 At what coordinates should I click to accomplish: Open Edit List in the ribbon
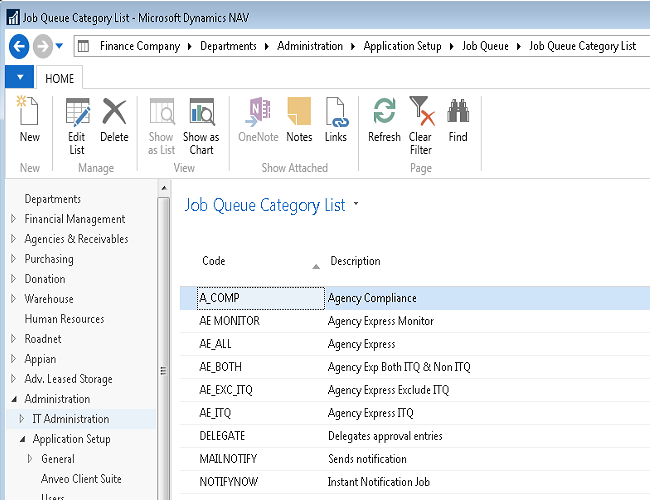click(x=77, y=124)
